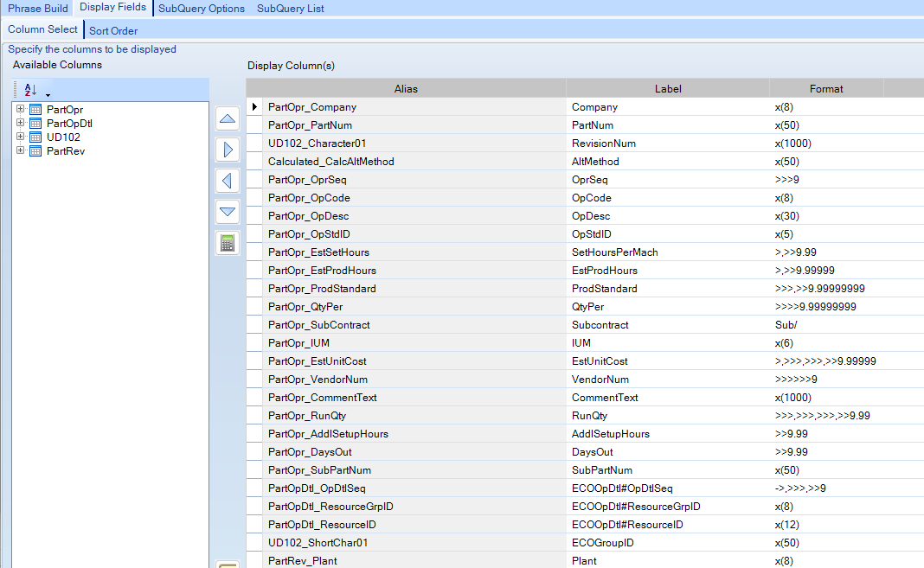Click the ECOOpDtl#ResourceGrpID label cell

tap(668, 507)
